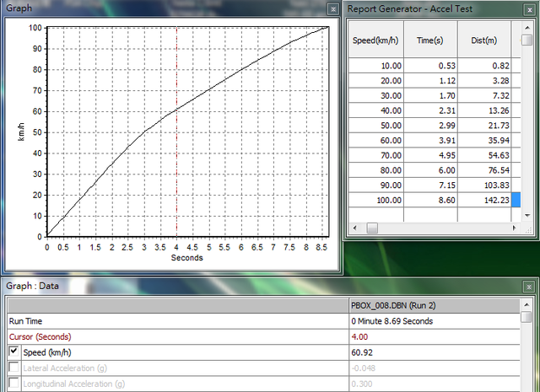Screen dimensions: 540x392
Task: Click the Time(s) column header
Action: point(430,40)
